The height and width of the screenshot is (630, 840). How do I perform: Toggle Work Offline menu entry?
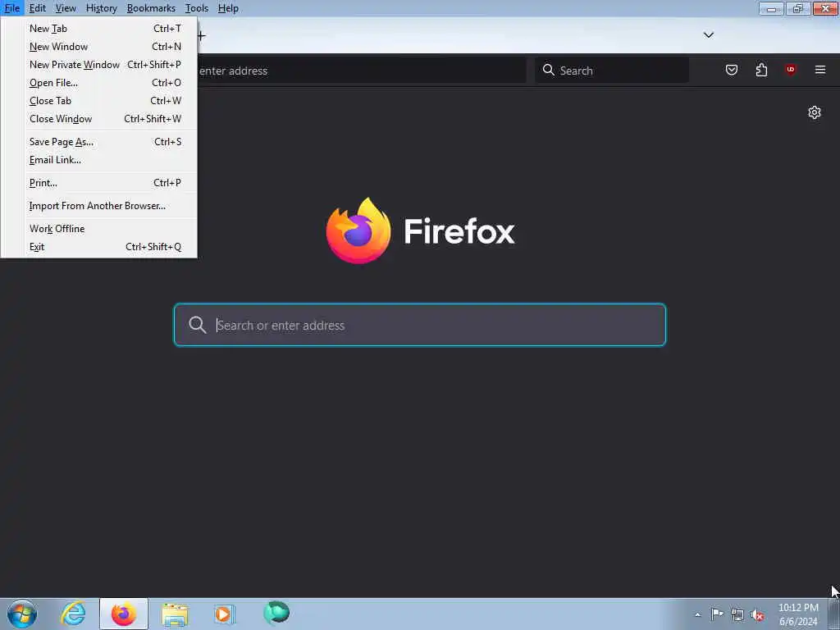coord(99,229)
